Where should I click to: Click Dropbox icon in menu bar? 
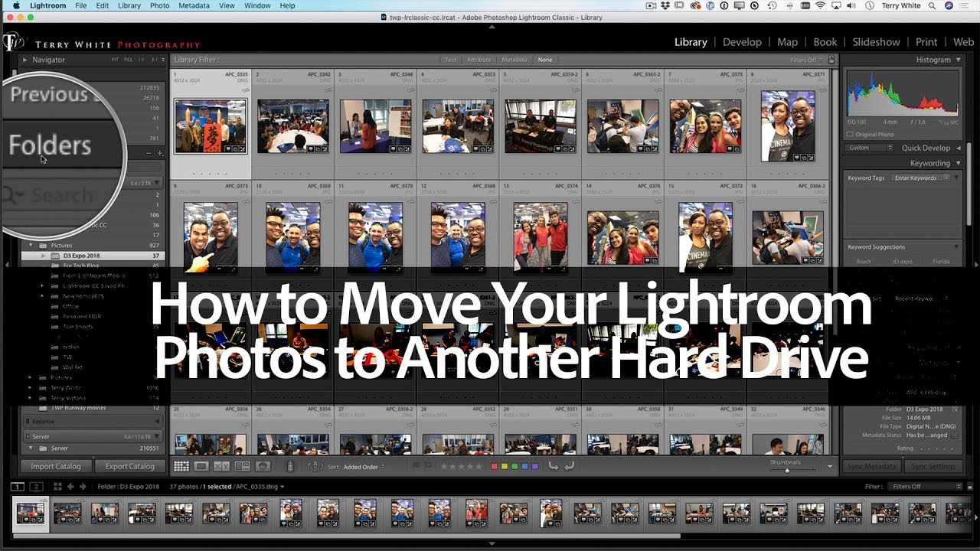coord(667,5)
